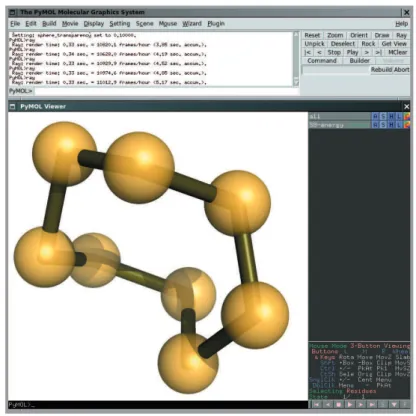Image resolution: width=416 pixels, height=416 pixels.
Task: Open the H hide menu for 'all'
Action: coord(391,116)
